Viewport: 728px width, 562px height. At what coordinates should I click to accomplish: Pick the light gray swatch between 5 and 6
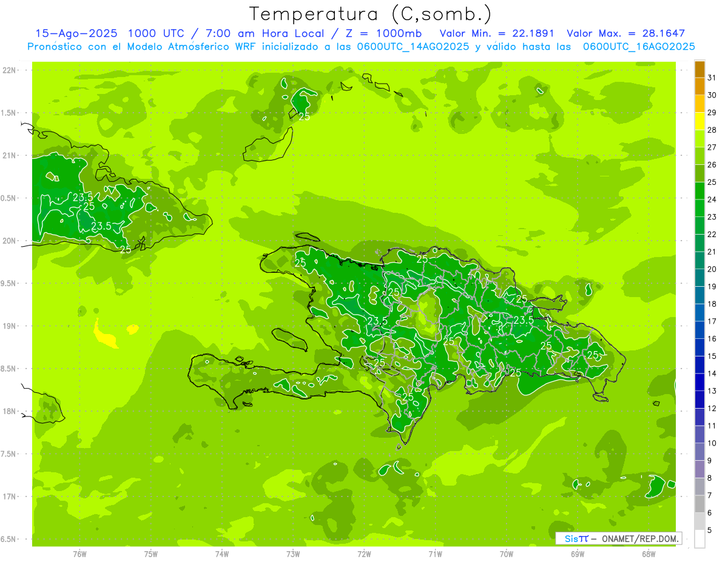pos(699,521)
